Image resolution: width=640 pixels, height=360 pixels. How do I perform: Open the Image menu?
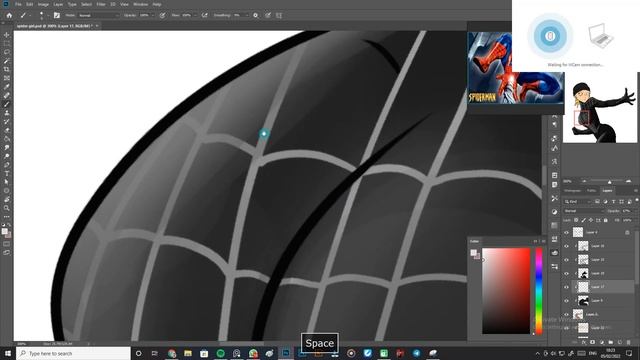tap(43, 4)
